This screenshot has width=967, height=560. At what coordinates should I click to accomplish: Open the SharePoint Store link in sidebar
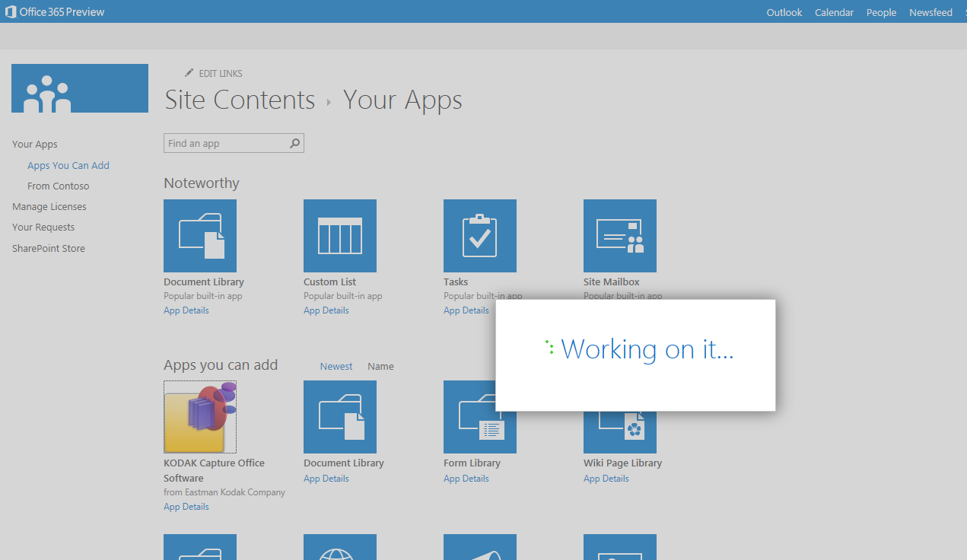49,248
